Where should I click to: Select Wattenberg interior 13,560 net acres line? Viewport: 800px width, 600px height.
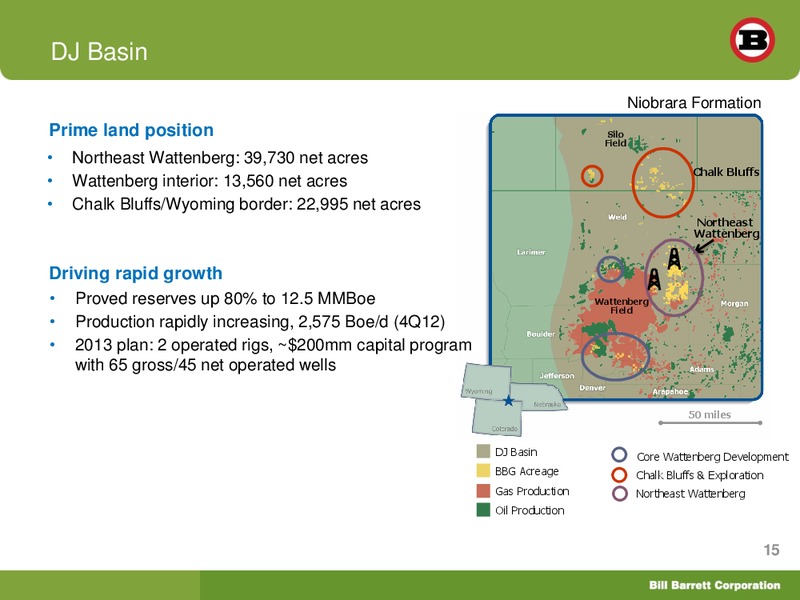(x=210, y=181)
